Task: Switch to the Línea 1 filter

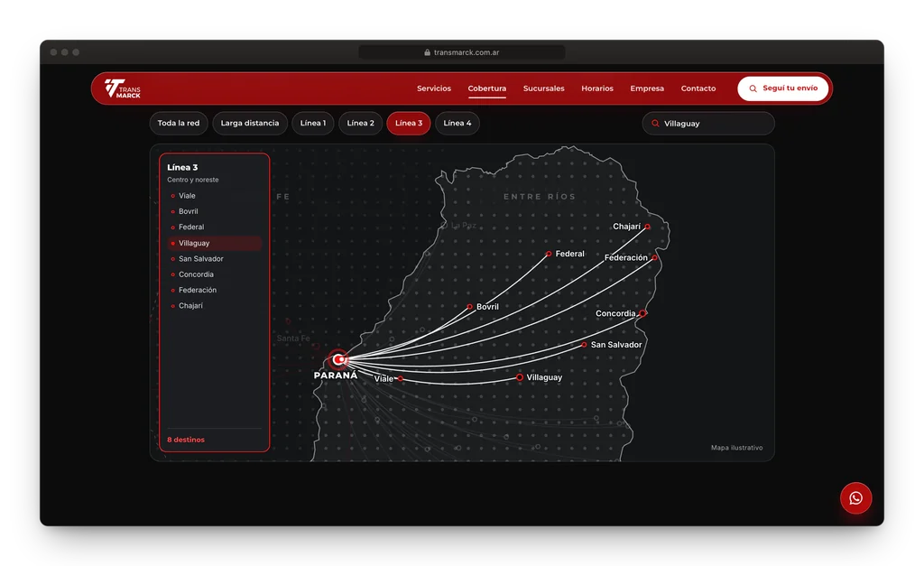Action: (313, 124)
